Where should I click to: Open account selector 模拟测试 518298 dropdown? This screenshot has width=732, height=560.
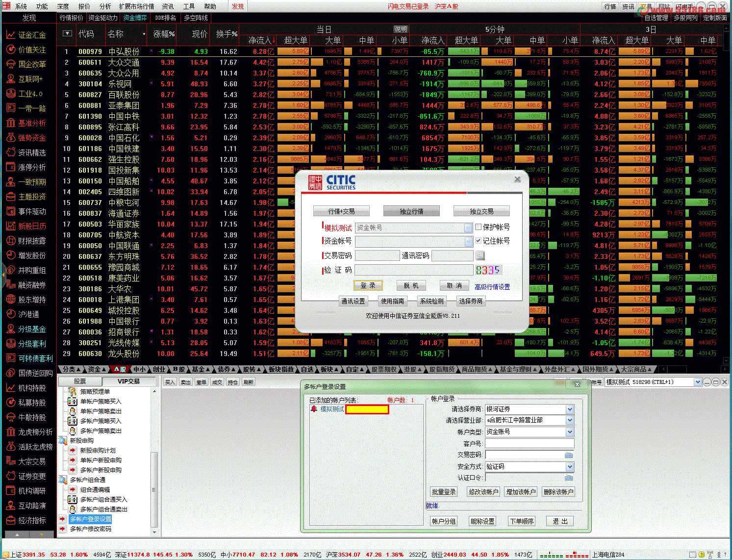[x=697, y=382]
